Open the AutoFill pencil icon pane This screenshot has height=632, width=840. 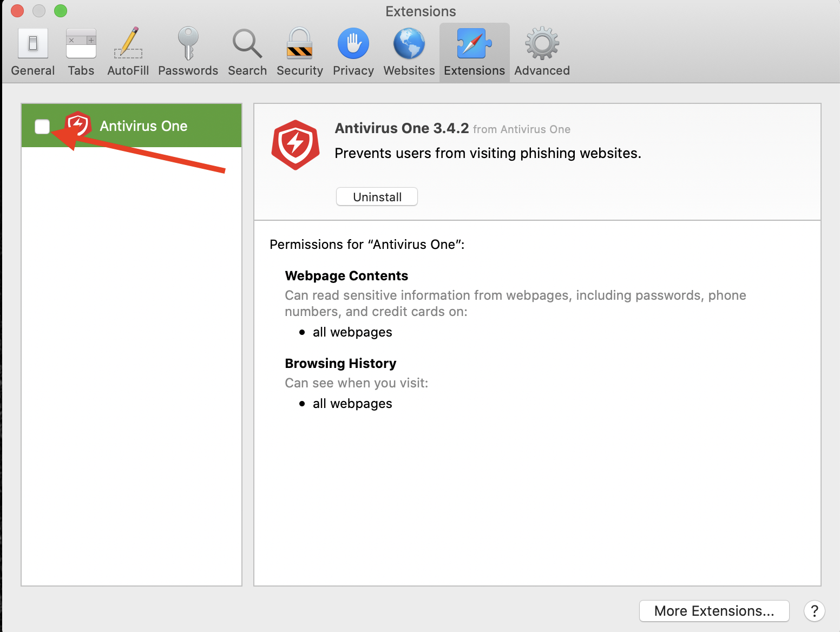point(128,52)
